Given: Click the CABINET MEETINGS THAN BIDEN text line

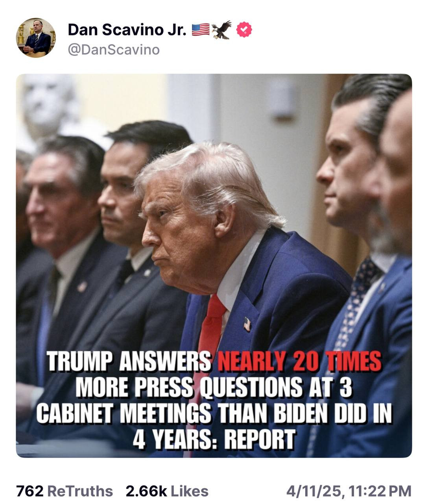Looking at the screenshot, I should (x=214, y=413).
